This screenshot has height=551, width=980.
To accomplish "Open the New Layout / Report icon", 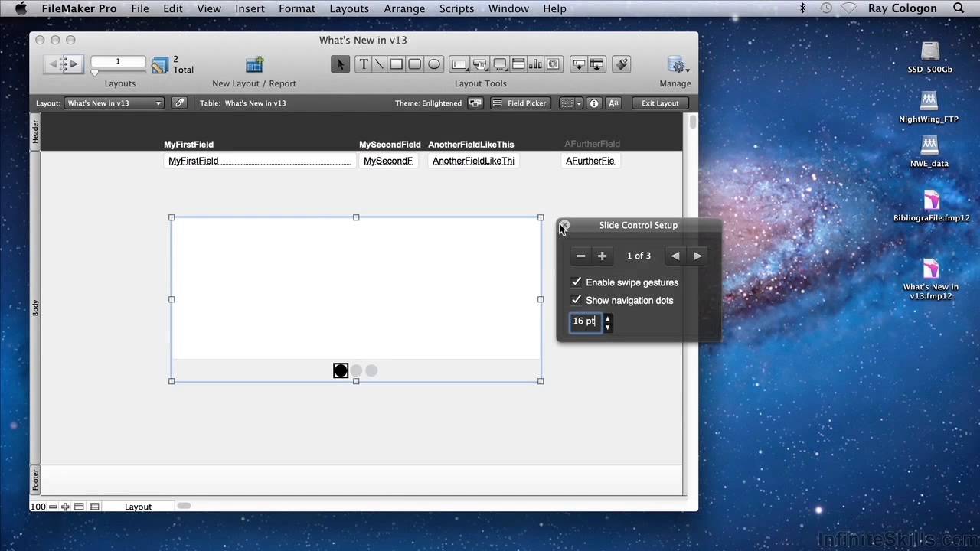I will tap(254, 65).
